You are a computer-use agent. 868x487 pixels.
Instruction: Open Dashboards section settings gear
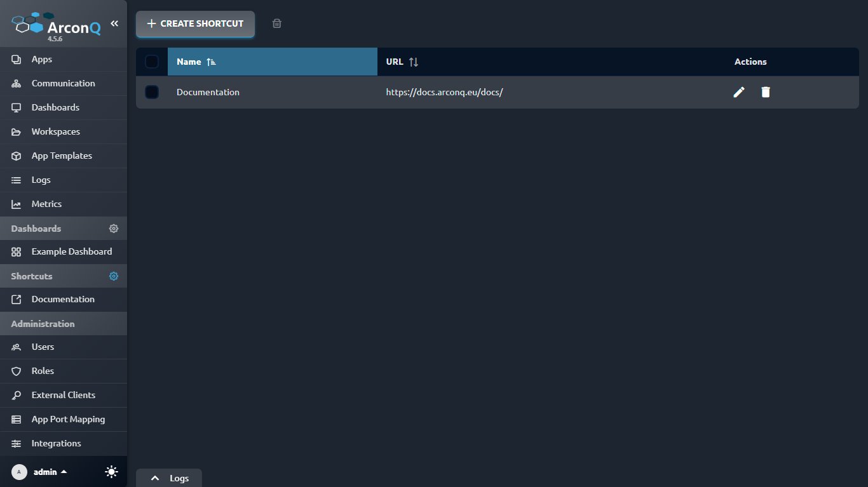coord(114,228)
